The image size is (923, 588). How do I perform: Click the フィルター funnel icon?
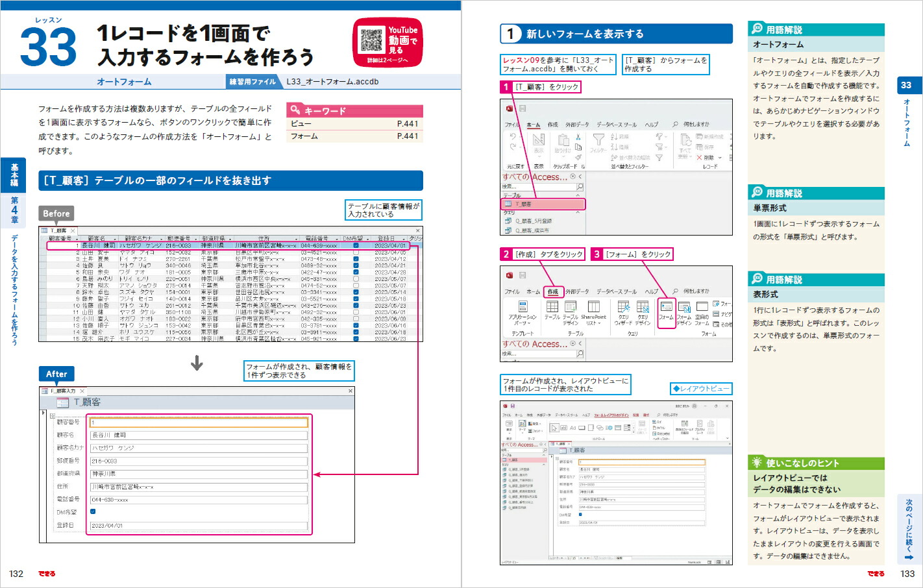[x=598, y=140]
